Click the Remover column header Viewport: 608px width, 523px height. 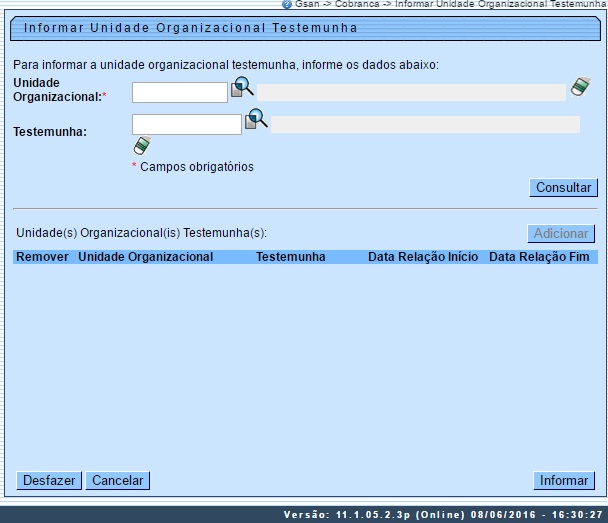42,257
